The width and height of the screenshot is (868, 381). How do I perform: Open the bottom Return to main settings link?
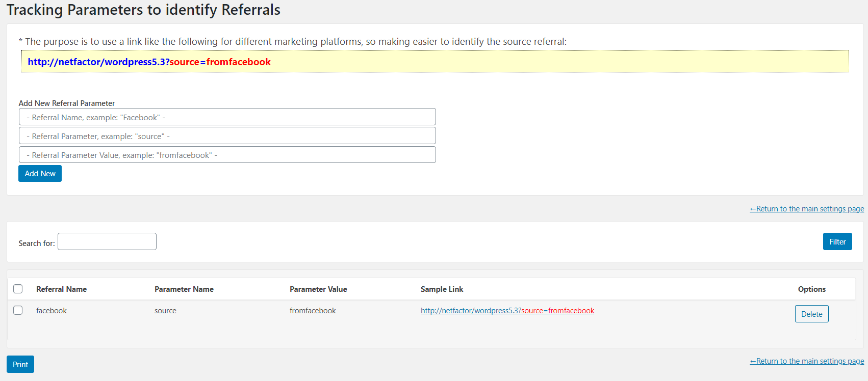coord(807,361)
